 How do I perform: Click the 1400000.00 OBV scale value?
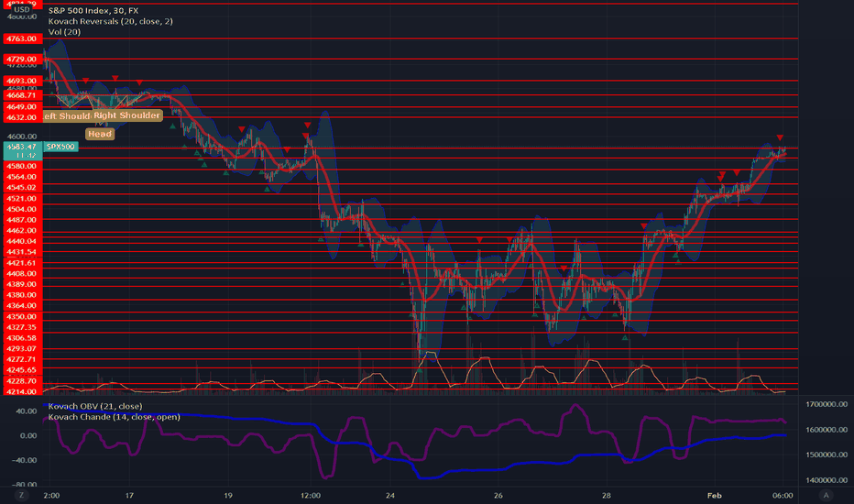[827, 480]
